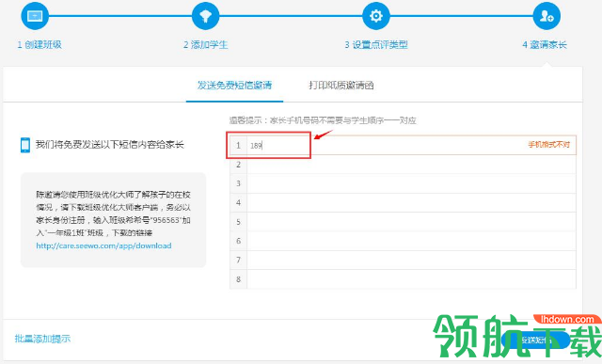The width and height of the screenshot is (602, 364).
Task: Open the care.seewo.com download link
Action: click(103, 245)
